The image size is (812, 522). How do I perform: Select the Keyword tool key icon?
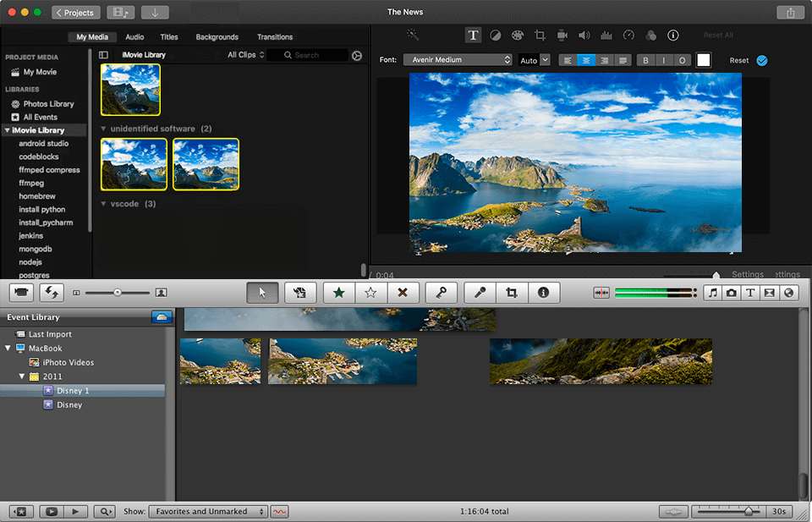click(x=441, y=292)
